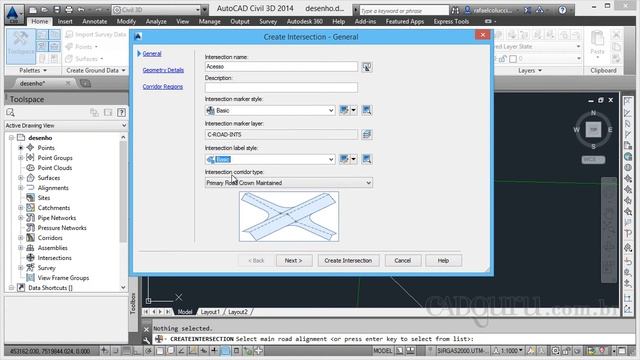Image resolution: width=640 pixels, height=360 pixels.
Task: Expand the Surfaces tree node
Action: [x=20, y=178]
